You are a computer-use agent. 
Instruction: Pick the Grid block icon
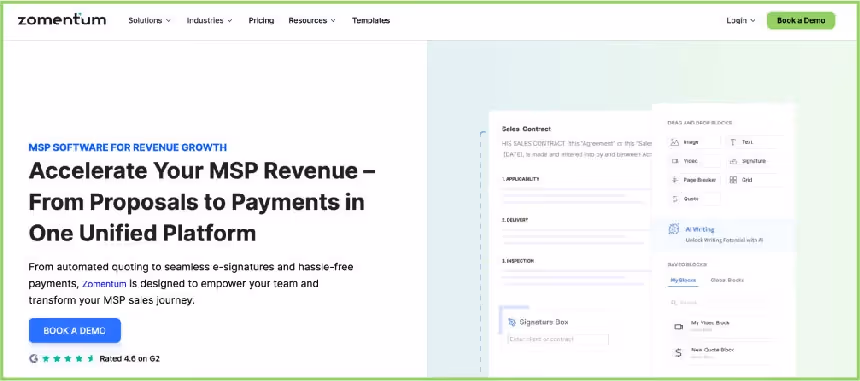click(733, 180)
